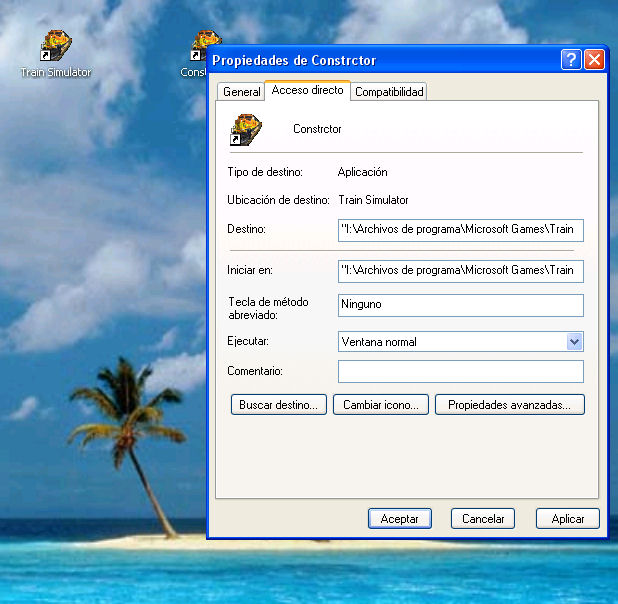Click the Constrctor icon inside the properties dialog
This screenshot has height=604, width=618.
click(245, 129)
